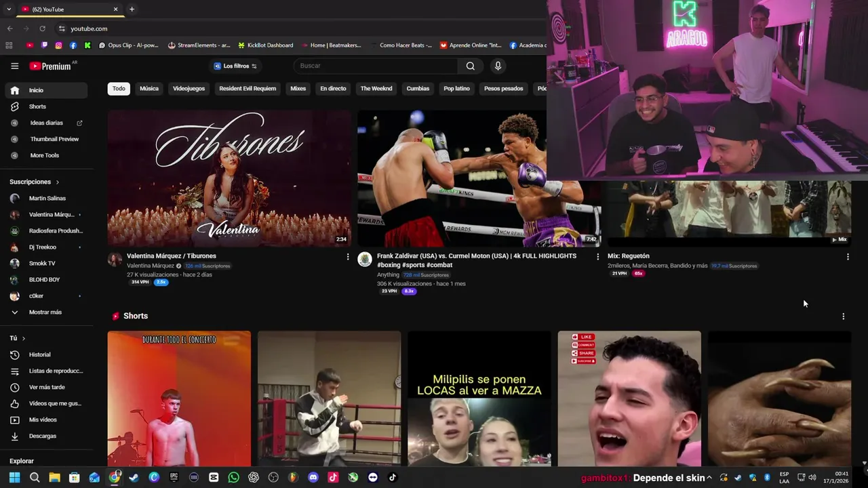
Task: Open the Chrome tab search dropdown
Action: (x=8, y=9)
